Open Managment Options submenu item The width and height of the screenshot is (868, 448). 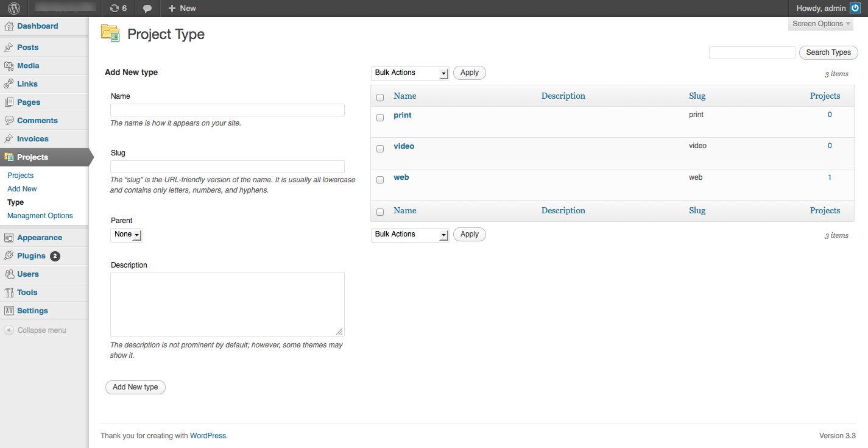coord(40,216)
